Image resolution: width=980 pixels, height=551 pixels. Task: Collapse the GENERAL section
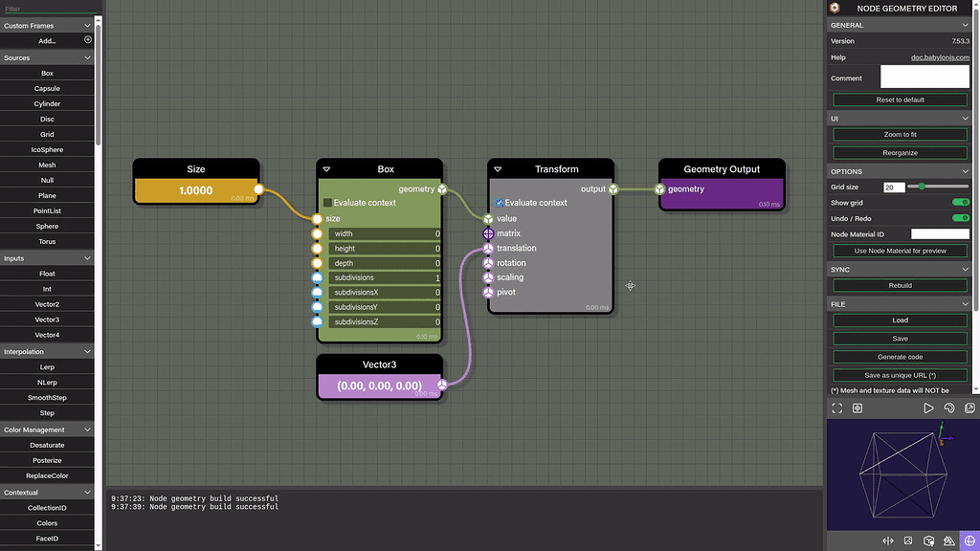tap(967, 24)
